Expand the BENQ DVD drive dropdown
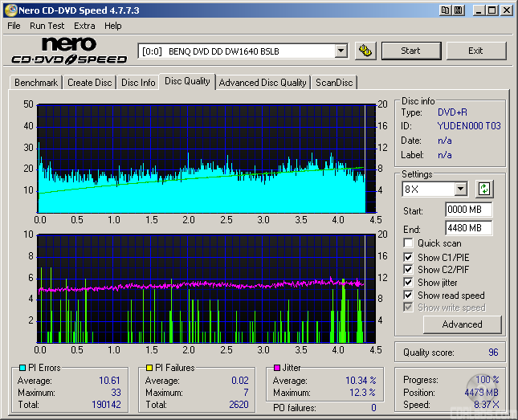This screenshot has width=518, height=420. coord(341,51)
